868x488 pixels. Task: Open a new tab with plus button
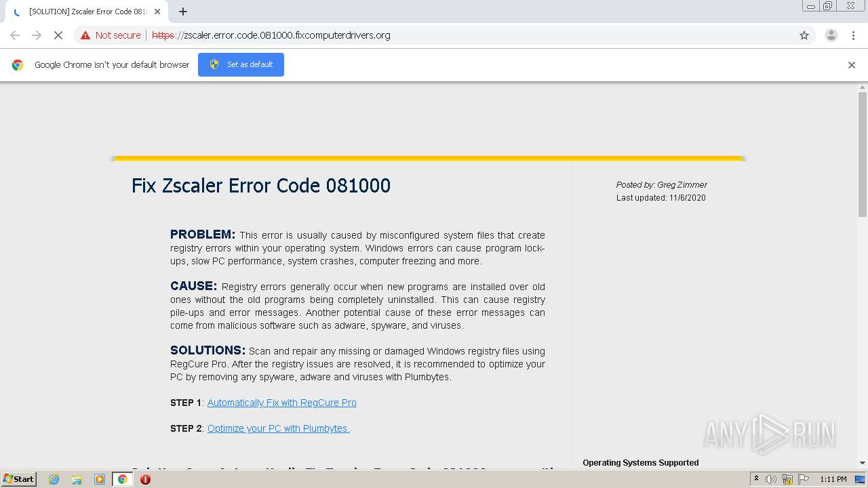click(x=183, y=12)
